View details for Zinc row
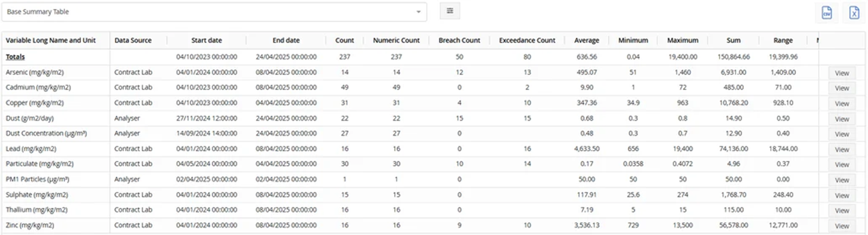The width and height of the screenshot is (868, 235). [842, 226]
